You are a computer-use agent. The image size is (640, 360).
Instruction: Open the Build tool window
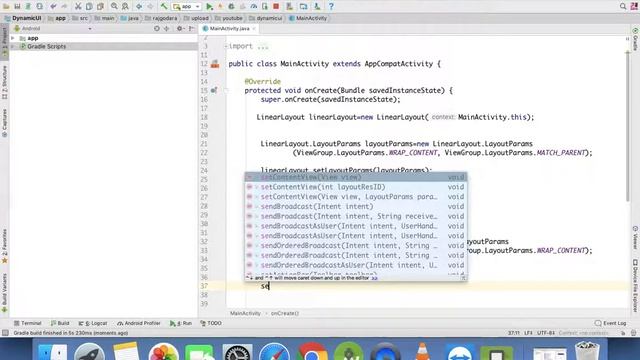point(60,323)
